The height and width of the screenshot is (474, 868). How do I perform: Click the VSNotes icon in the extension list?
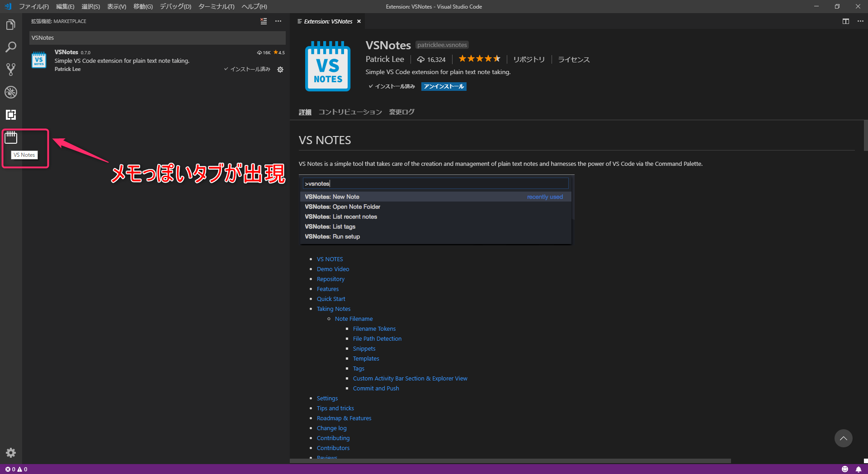(39, 60)
